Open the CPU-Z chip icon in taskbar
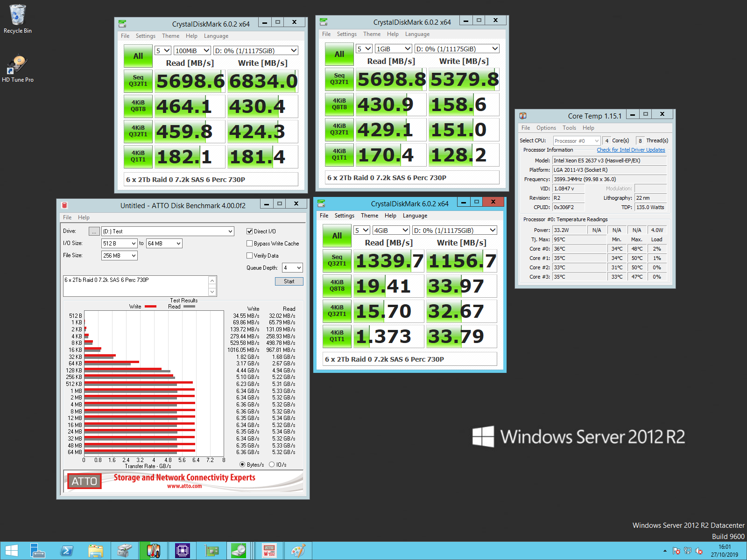The width and height of the screenshot is (747, 560). (x=182, y=551)
